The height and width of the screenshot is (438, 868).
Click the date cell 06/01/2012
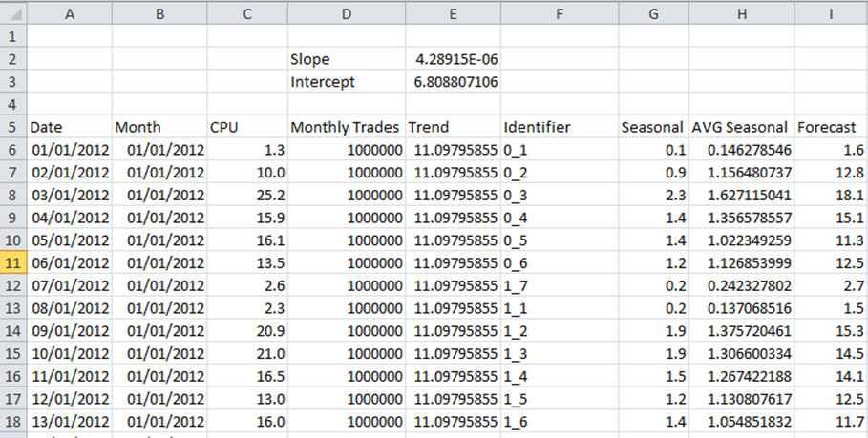pyautogui.click(x=69, y=262)
